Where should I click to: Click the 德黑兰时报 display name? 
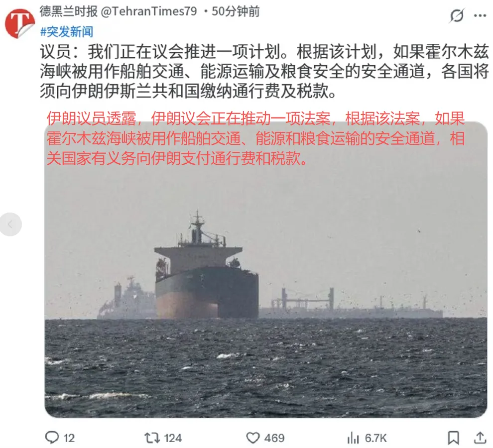(x=69, y=11)
